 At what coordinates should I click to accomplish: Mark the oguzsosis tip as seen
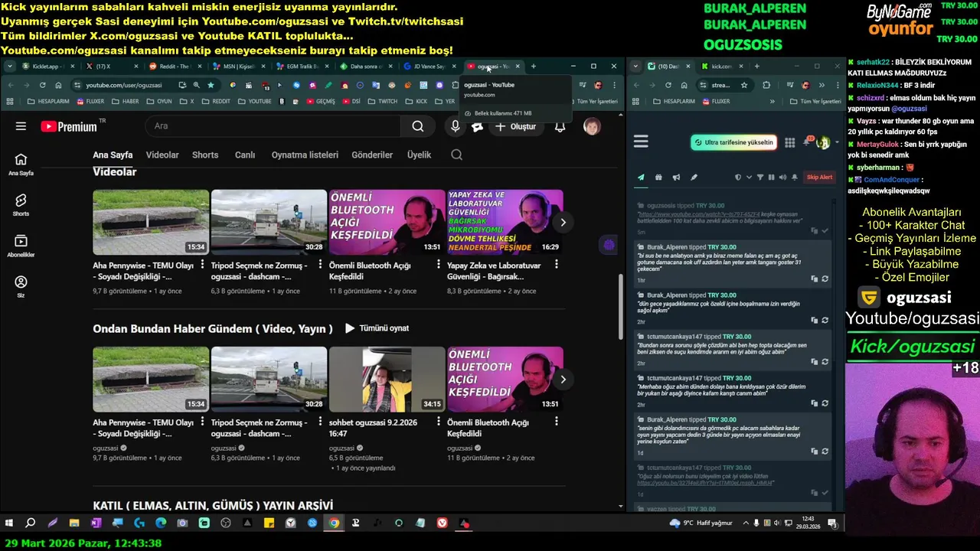tap(825, 230)
